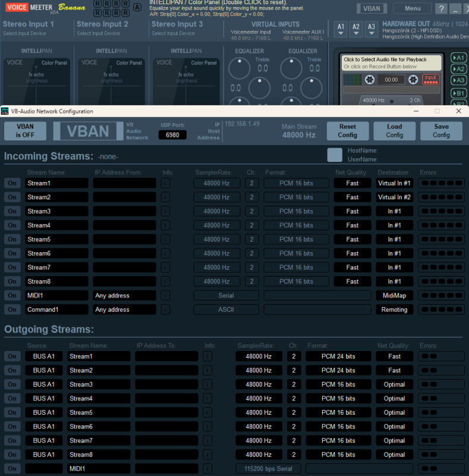Click the question mark help icon in Voicemeeter

pos(442,9)
